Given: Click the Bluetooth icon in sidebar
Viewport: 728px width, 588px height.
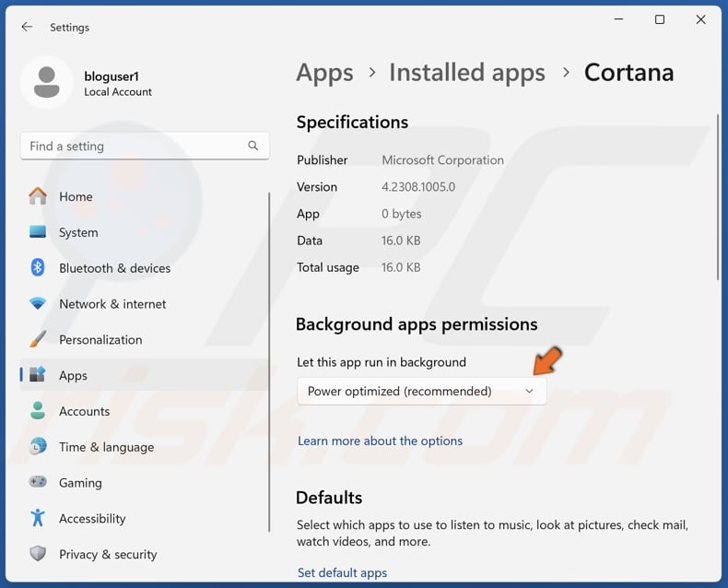Looking at the screenshot, I should [38, 267].
